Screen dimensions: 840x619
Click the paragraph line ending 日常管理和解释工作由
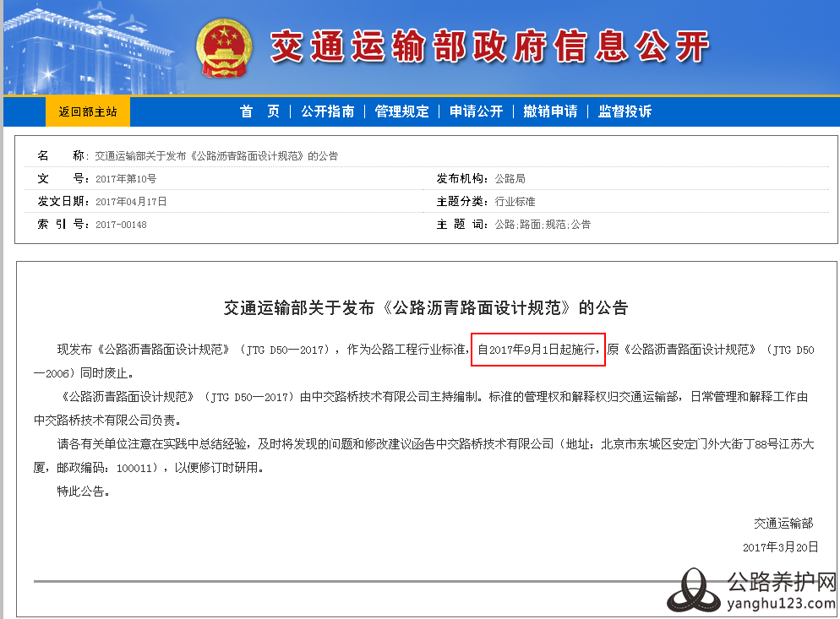click(x=434, y=397)
